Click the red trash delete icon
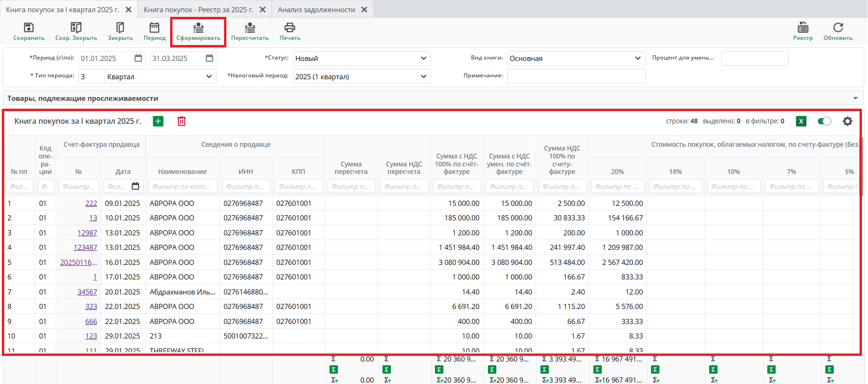This screenshot has height=384, width=868. click(x=181, y=121)
